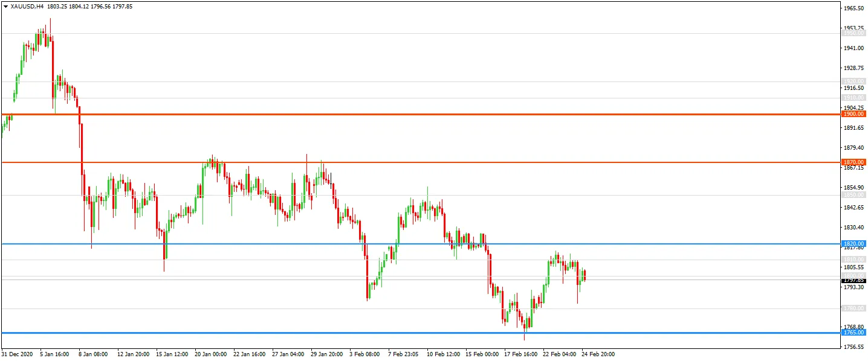This screenshot has width=868, height=361.
Task: Click the 24 Feb 20:00 time label
Action: tap(598, 354)
